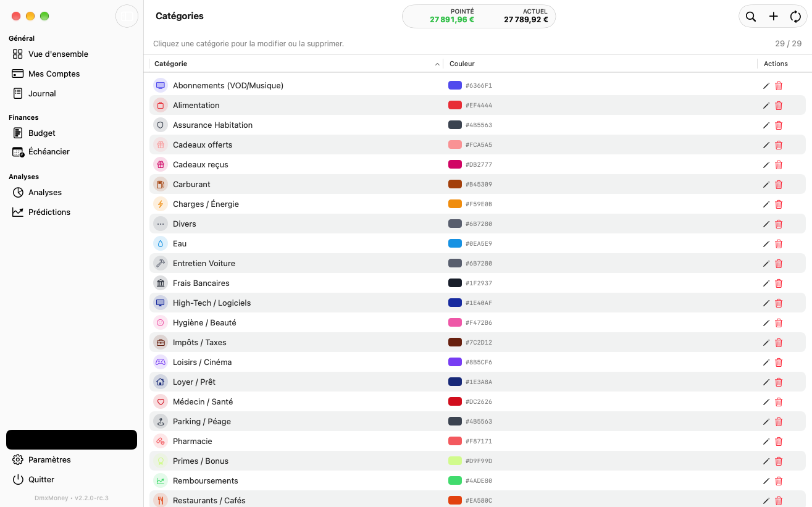
Task: Click the green #4ADE80 swatch for Remboursements
Action: 455,480
